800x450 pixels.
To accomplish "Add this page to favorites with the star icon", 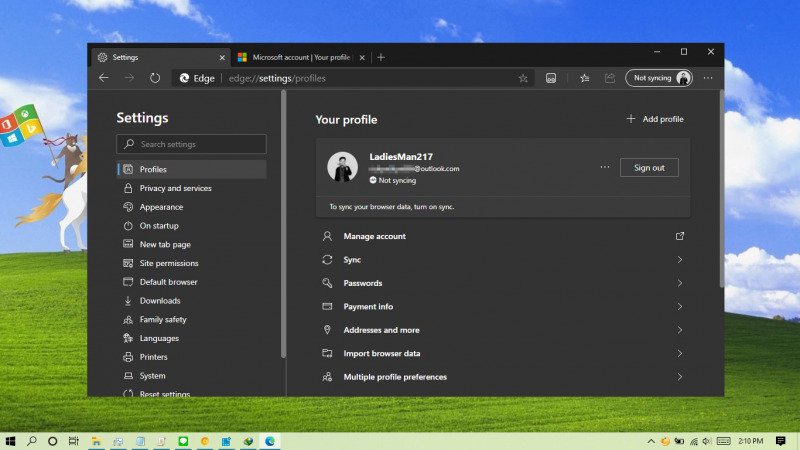I will pos(523,78).
